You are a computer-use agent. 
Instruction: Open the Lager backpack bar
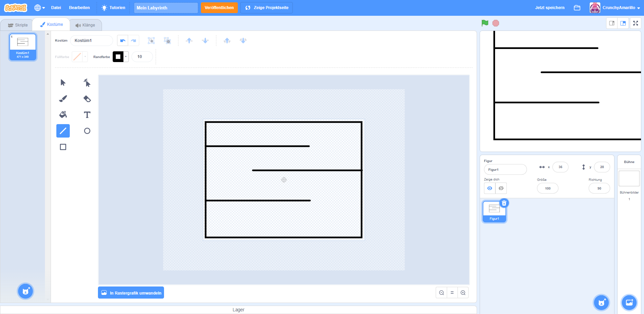pyautogui.click(x=238, y=310)
